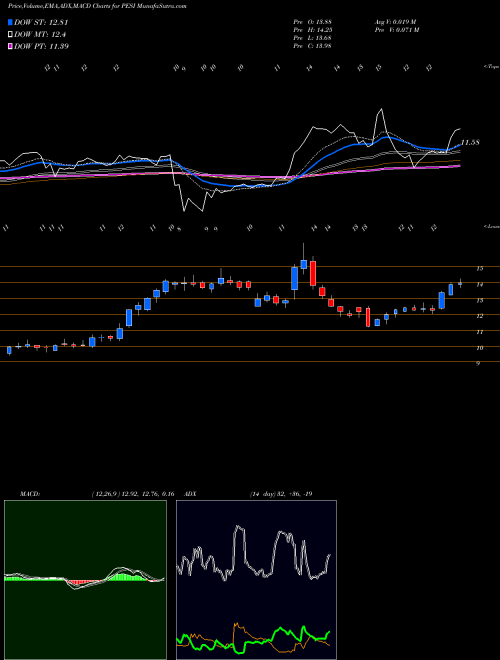Image resolution: width=500 pixels, height=660 pixels.
Task: Click the magenta DOW PT legend swatch
Action: (x=10, y=46)
